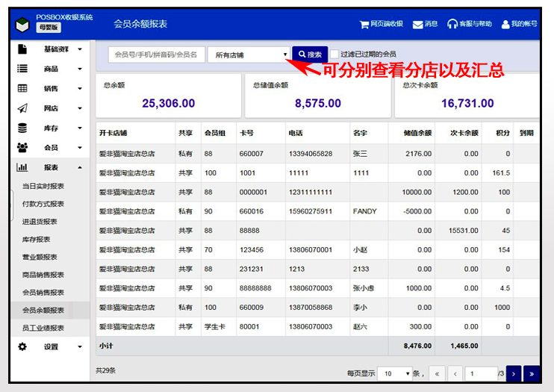Click the POSBOX cube logo icon

tap(22, 24)
